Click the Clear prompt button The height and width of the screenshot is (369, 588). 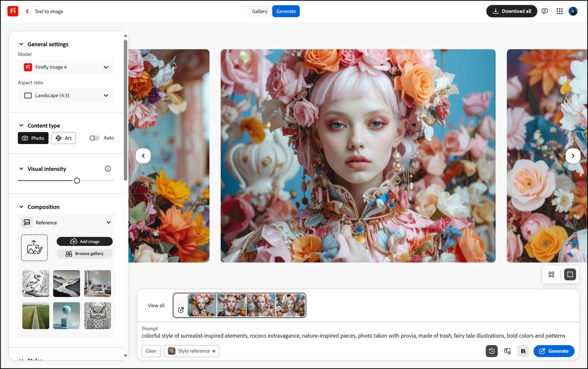coord(151,351)
